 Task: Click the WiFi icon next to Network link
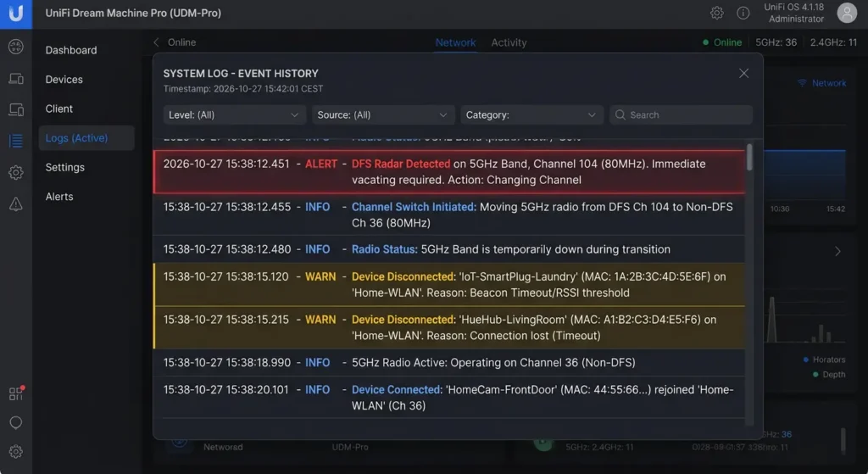tap(802, 83)
